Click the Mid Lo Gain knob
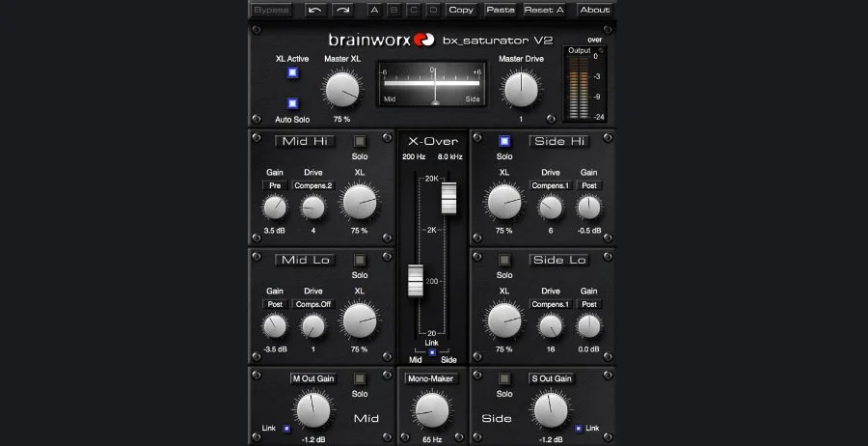The width and height of the screenshot is (868, 446). point(275,326)
